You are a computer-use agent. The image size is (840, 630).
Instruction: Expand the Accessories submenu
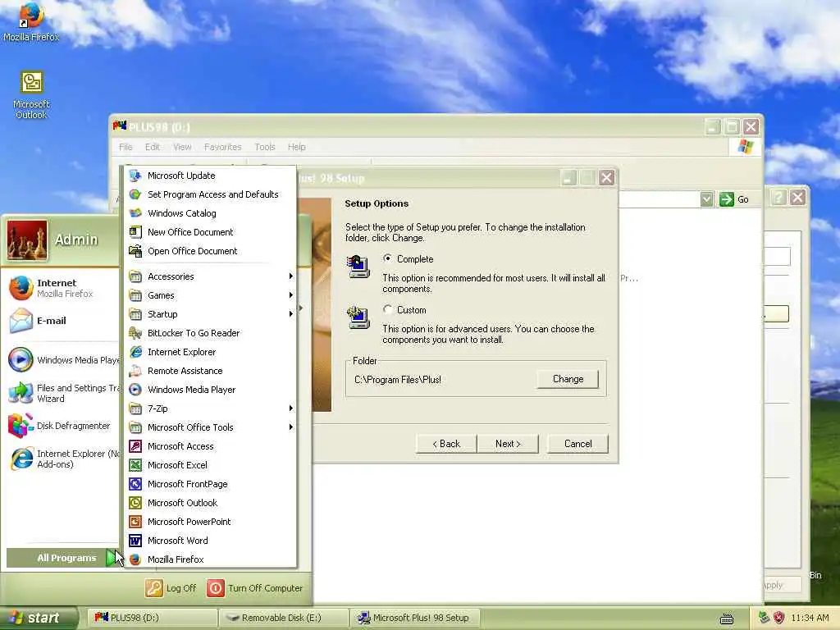coord(211,276)
